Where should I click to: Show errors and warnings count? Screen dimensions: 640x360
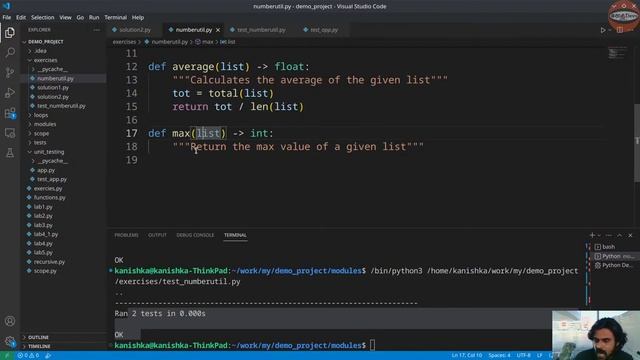click(28, 356)
